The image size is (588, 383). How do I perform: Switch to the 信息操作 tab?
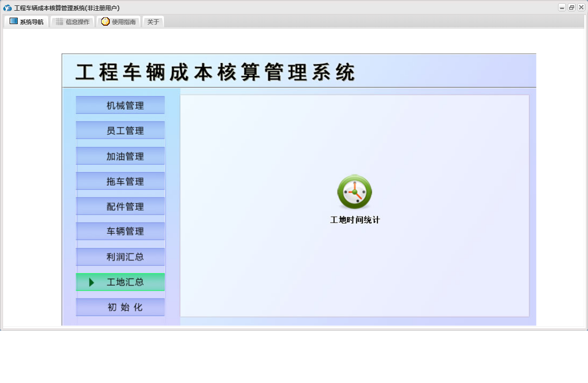[x=72, y=22]
